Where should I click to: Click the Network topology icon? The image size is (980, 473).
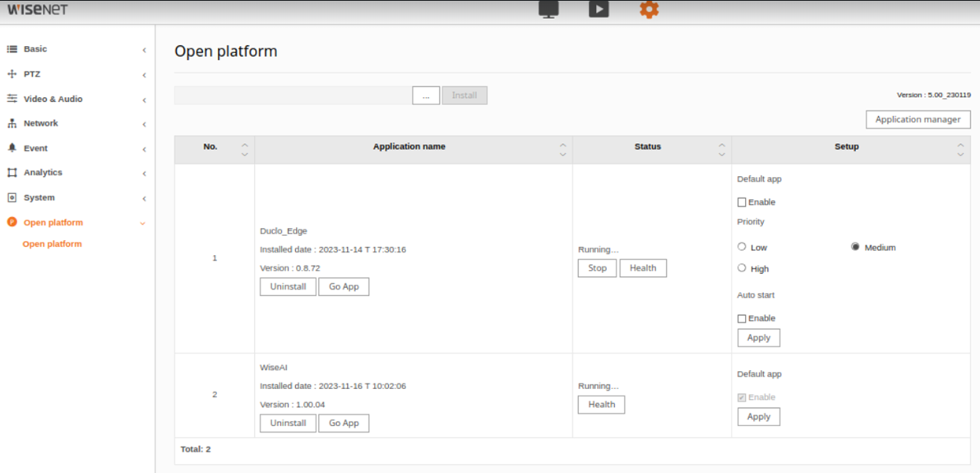12,123
